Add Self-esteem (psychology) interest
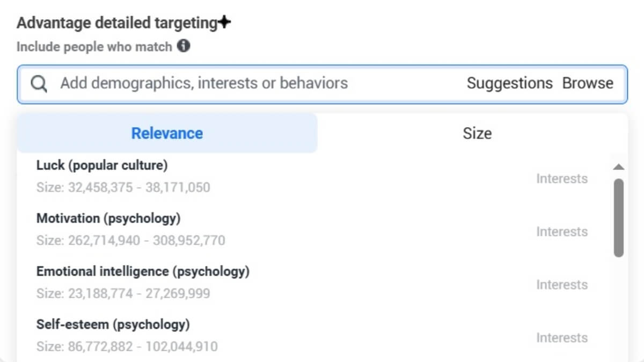 click(113, 325)
